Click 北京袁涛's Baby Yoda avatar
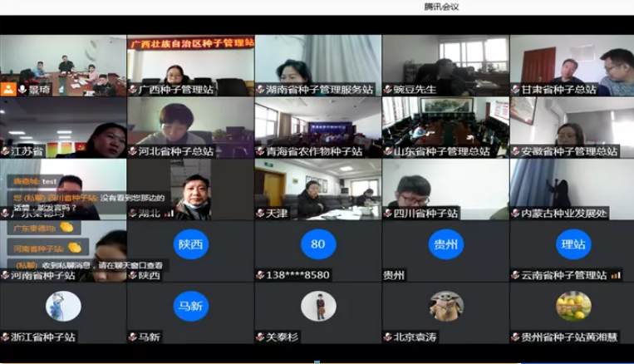 click(445, 306)
